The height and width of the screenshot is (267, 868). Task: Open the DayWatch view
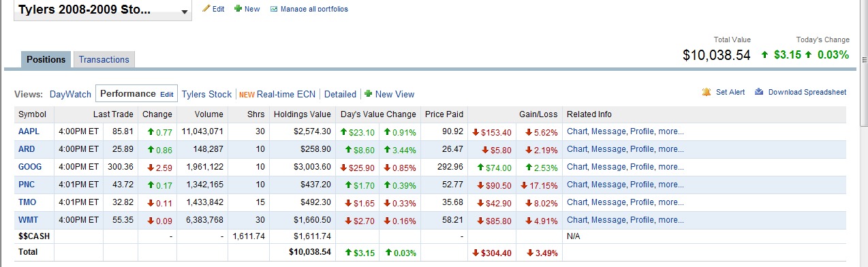[x=70, y=94]
